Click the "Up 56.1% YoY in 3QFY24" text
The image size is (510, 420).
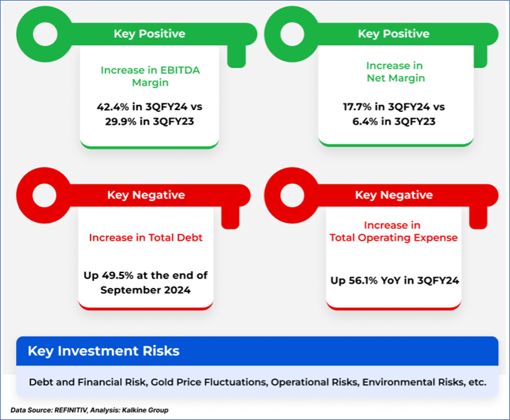click(393, 280)
